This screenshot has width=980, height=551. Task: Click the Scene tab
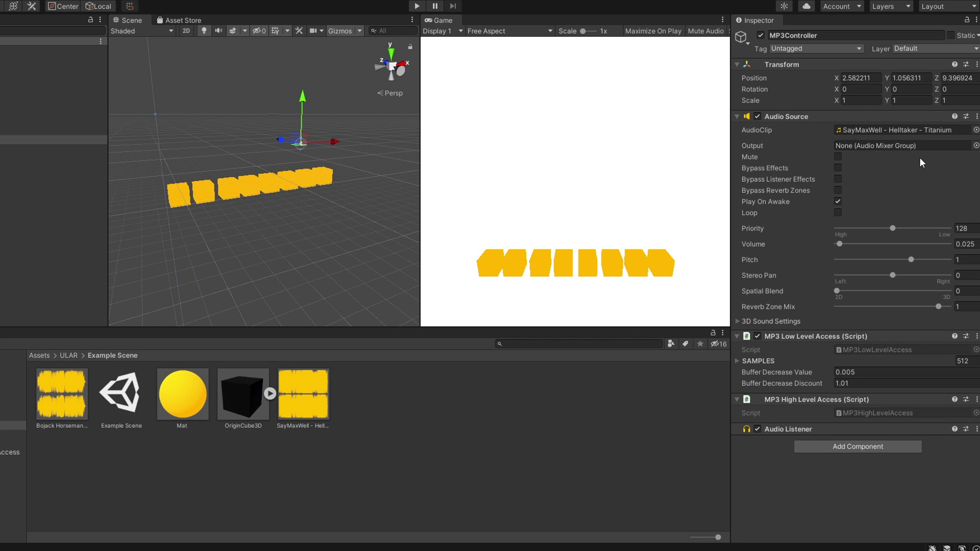click(x=131, y=19)
